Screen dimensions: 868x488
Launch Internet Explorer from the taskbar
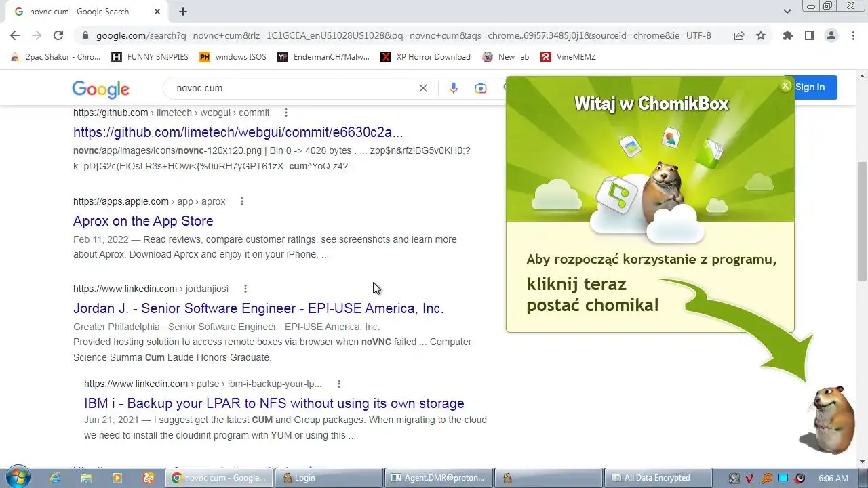pos(55,478)
